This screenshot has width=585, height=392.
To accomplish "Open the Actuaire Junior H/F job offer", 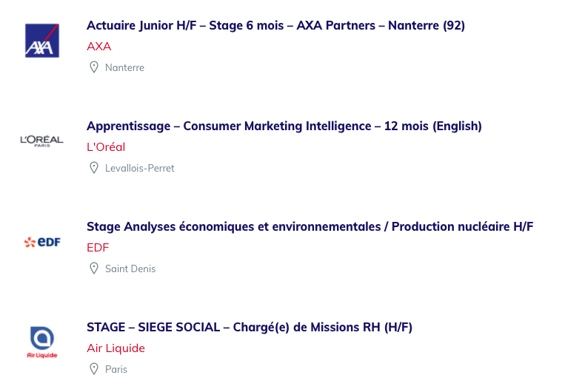I will (x=275, y=25).
